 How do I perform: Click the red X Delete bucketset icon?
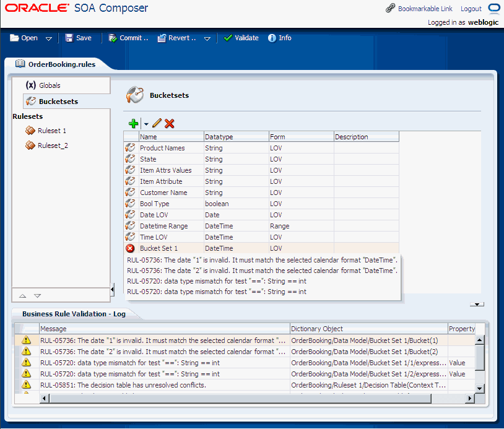point(170,123)
